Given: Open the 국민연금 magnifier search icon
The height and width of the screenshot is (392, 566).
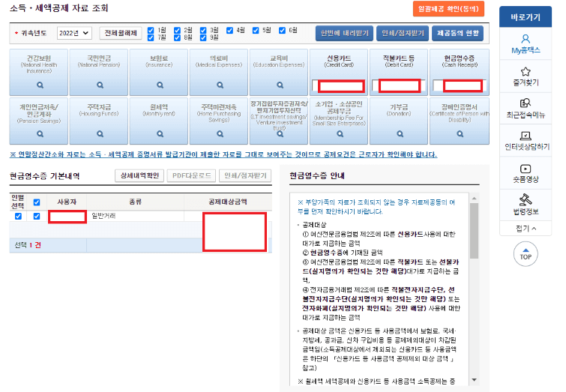Looking at the screenshot, I should (100, 85).
